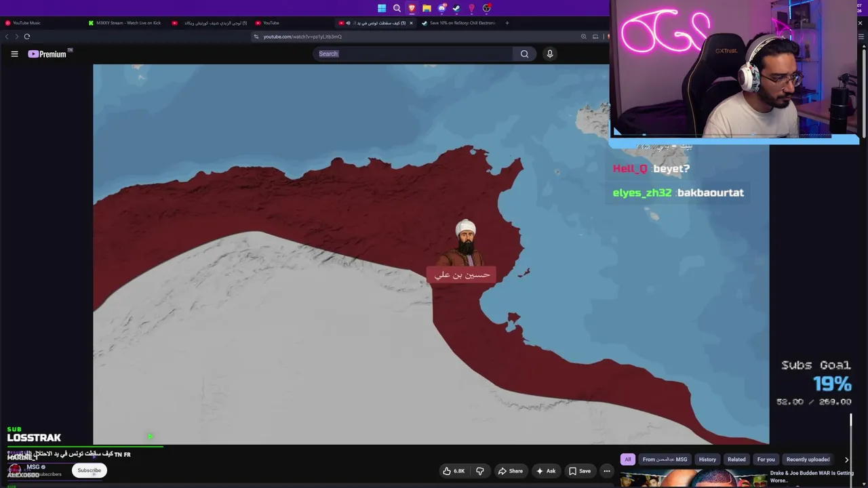Click the Arabic video title text
The image size is (868, 488).
(x=68, y=454)
